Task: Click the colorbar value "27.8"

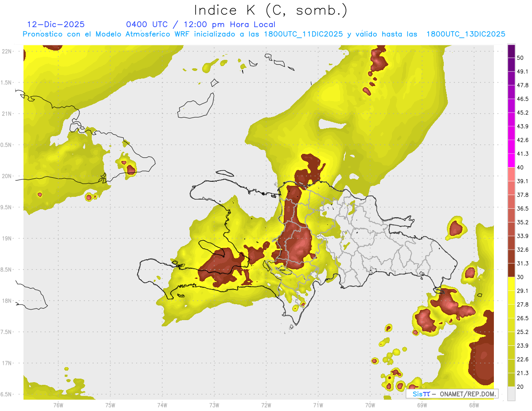Action: tap(523, 305)
